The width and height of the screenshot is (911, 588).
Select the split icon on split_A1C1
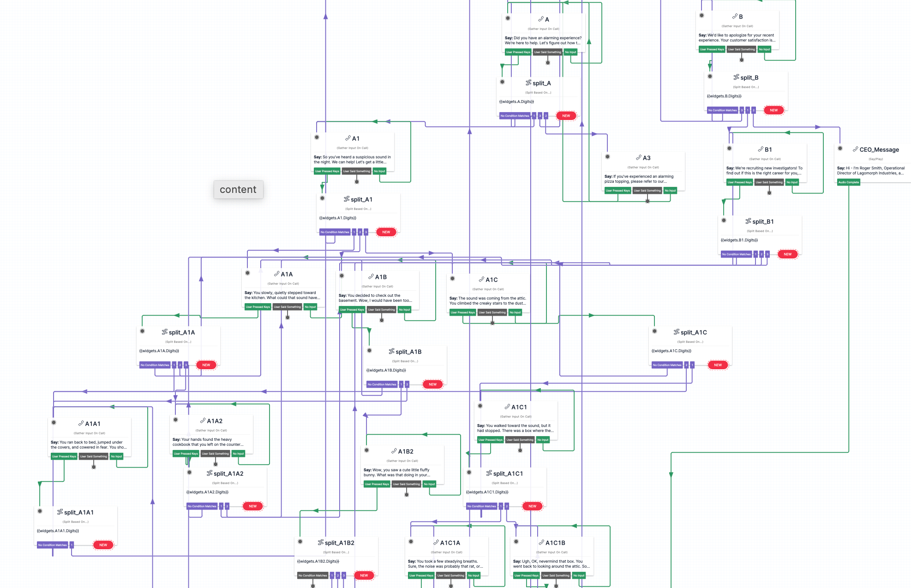(489, 473)
